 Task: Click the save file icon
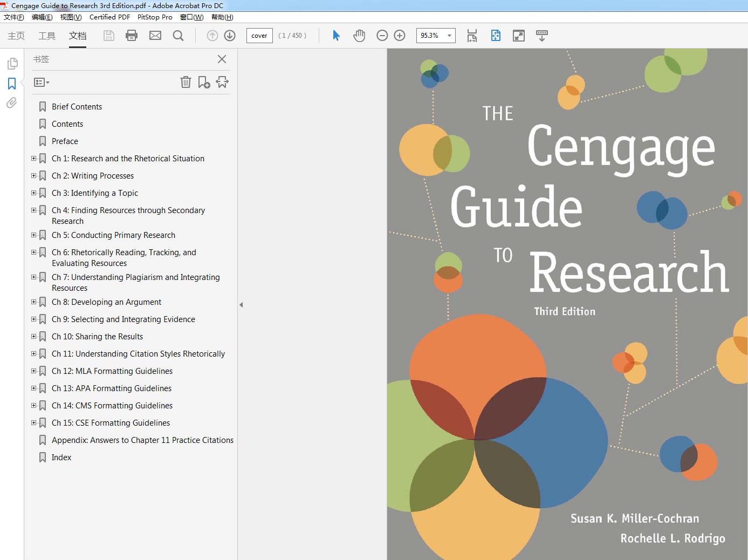pos(109,36)
